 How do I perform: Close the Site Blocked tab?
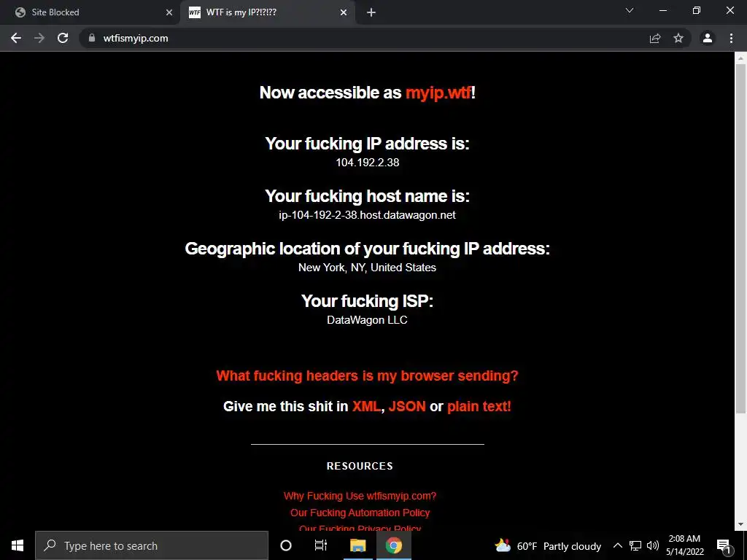[169, 12]
